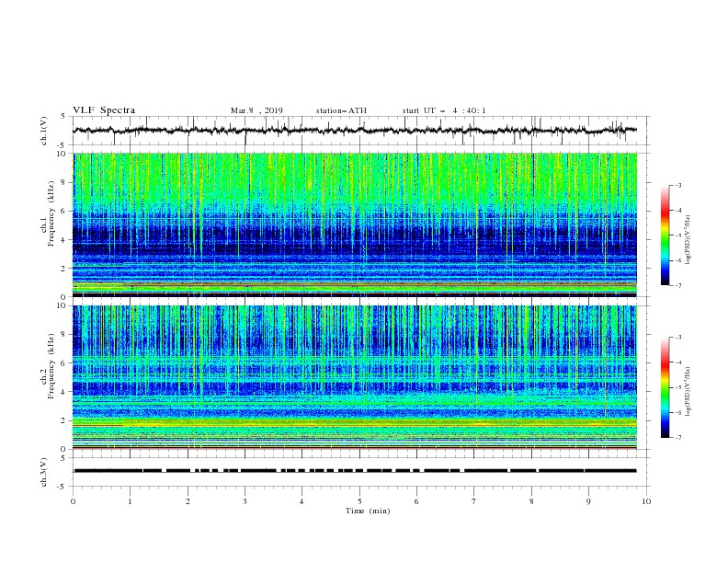The width and height of the screenshot is (728, 563).
Task: Click time axis tick label "8"
Action: 531,501
